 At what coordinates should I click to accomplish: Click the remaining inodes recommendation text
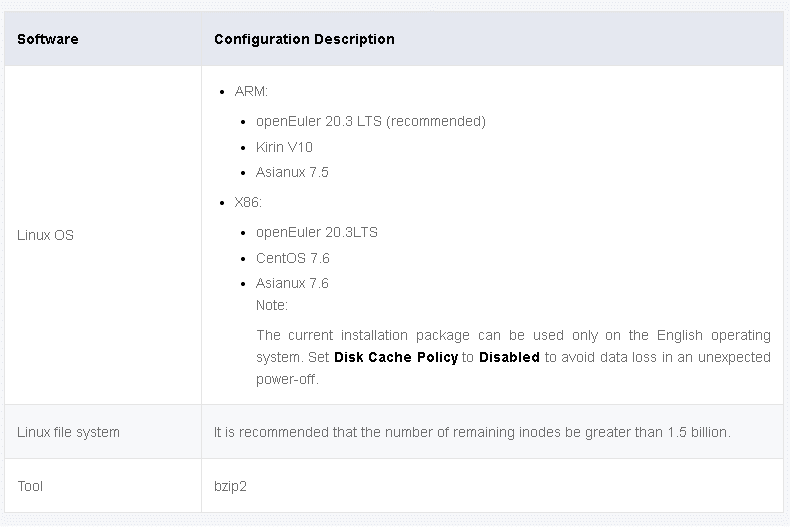(x=472, y=432)
